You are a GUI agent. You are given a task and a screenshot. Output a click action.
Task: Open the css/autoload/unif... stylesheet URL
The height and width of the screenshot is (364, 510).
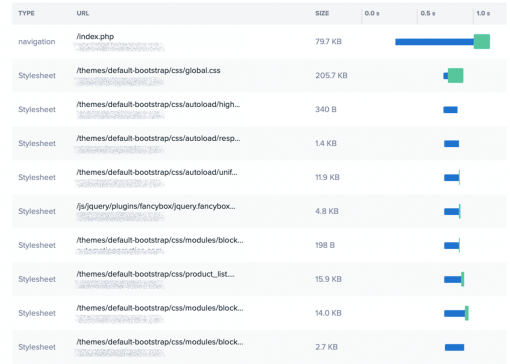[157, 172]
